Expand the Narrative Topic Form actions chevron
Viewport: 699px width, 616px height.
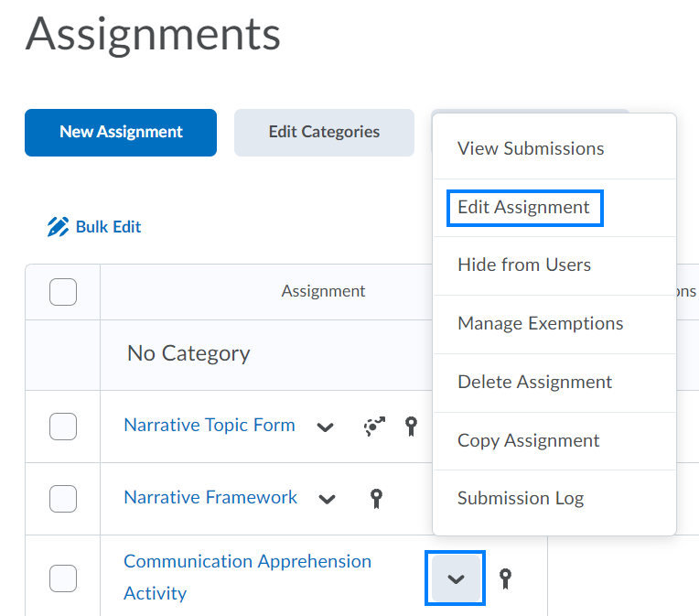[325, 427]
